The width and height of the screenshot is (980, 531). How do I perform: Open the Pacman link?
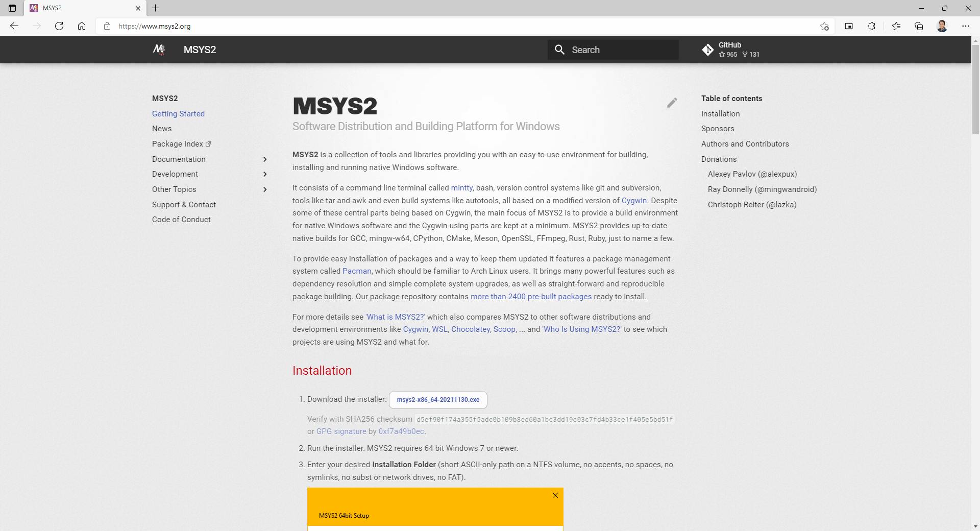coord(357,271)
